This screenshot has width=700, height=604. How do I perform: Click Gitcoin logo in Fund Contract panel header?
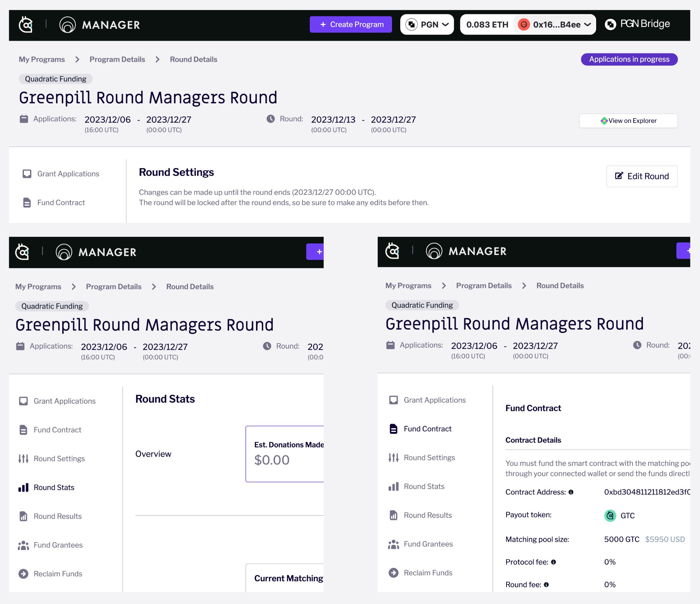coord(392,251)
